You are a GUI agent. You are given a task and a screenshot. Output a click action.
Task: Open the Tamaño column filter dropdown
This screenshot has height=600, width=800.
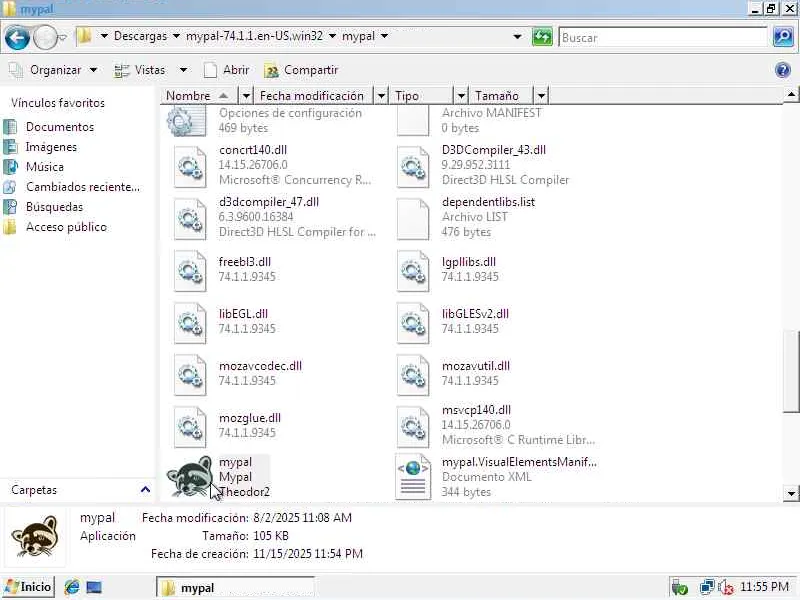pyautogui.click(x=541, y=95)
